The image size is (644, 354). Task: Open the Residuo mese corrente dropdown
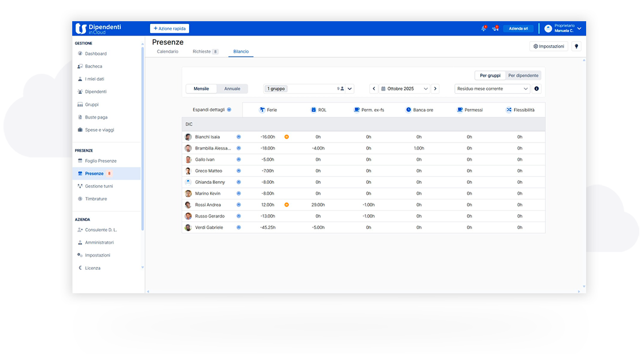click(x=493, y=89)
